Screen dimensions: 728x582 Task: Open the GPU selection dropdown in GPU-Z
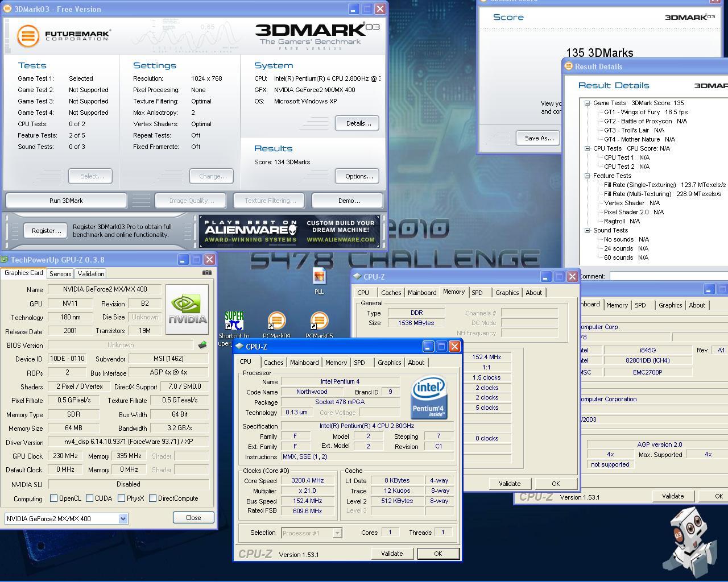123,518
